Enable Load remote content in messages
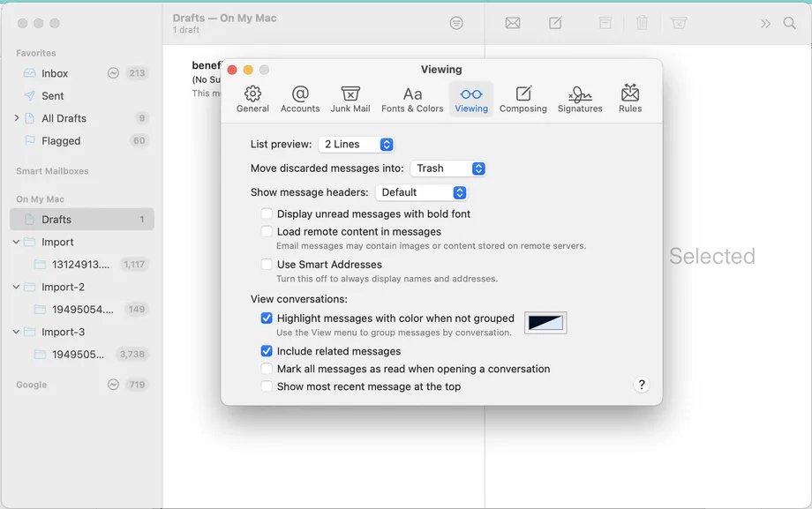 [267, 231]
